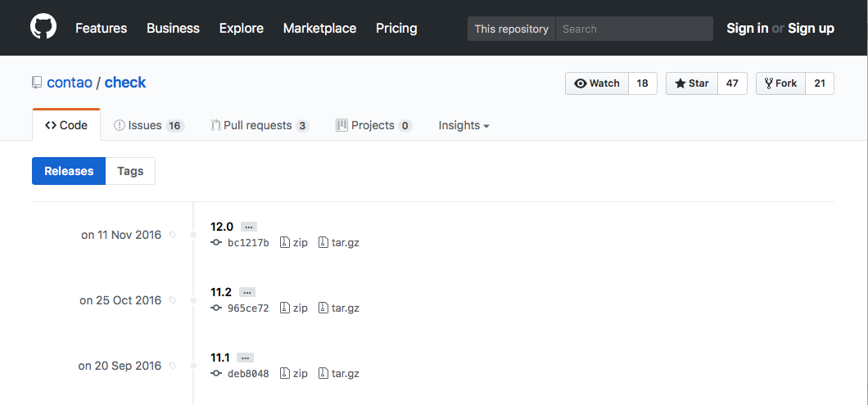Click the Watch button

coord(597,83)
